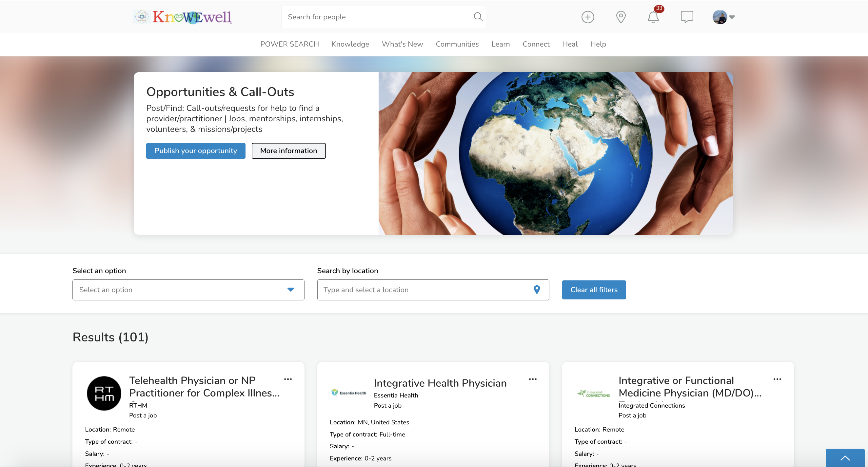
Task: Open the Learn menu
Action: point(501,44)
